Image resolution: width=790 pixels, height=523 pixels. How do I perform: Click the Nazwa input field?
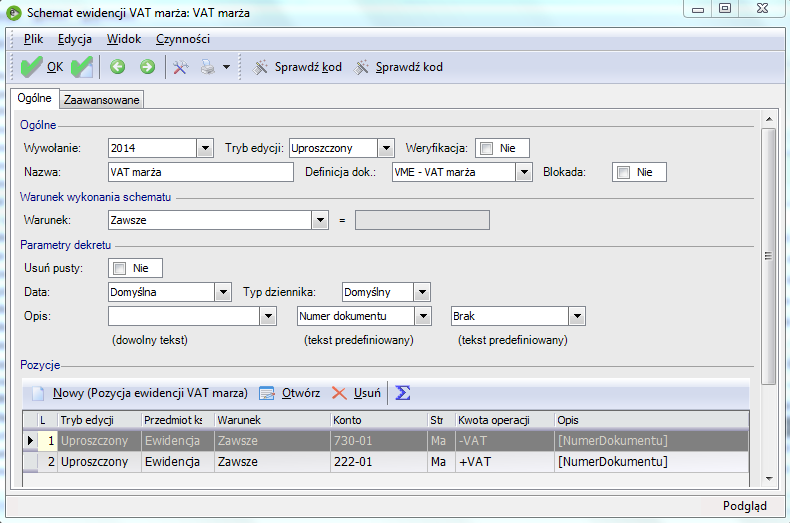201,172
